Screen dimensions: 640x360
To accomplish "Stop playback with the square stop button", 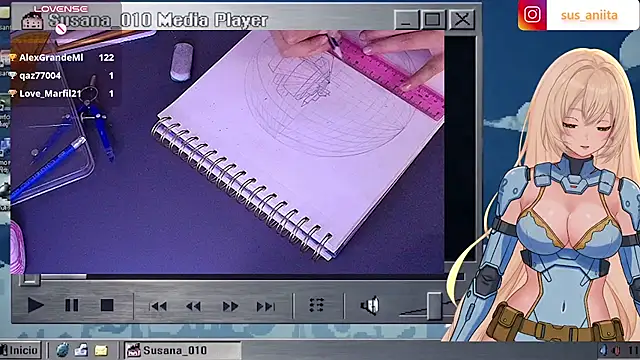I will coord(107,305).
